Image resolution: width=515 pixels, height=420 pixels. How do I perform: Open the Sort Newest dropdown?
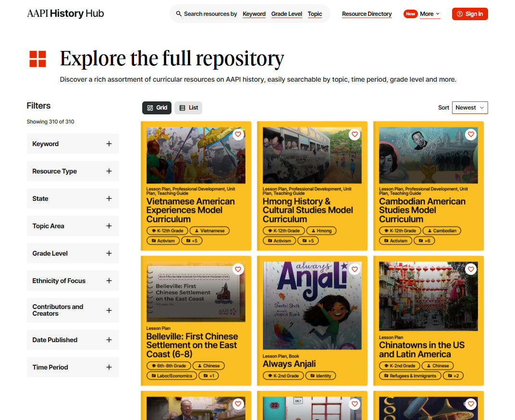470,108
